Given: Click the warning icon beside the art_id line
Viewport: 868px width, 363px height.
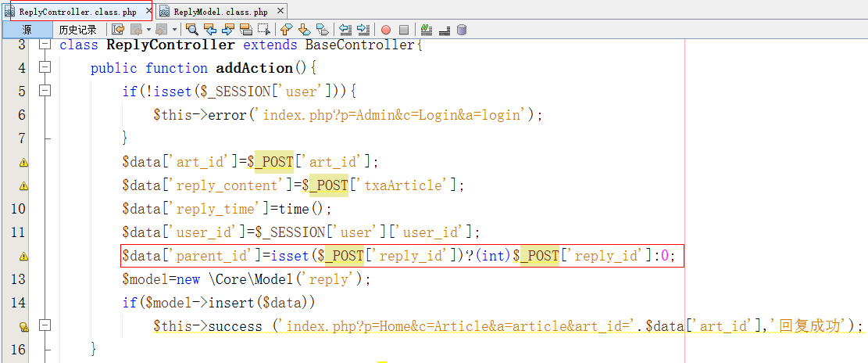Looking at the screenshot, I should 23,163.
